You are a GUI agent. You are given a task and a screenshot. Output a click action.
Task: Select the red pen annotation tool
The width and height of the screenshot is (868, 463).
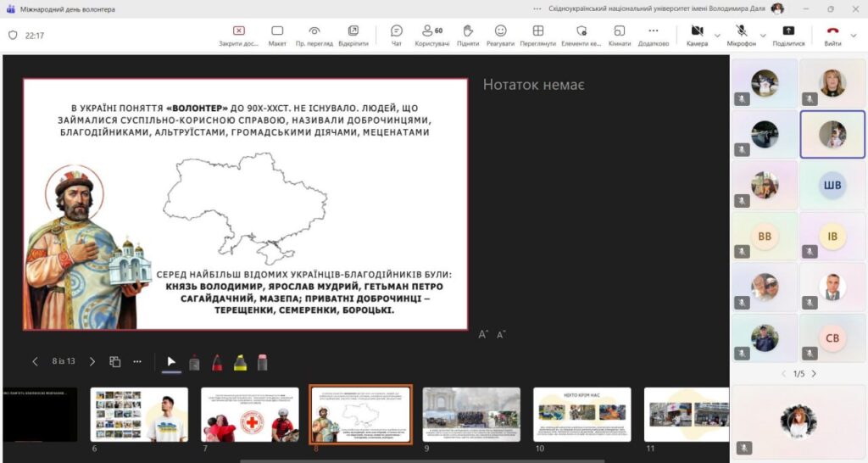217,362
